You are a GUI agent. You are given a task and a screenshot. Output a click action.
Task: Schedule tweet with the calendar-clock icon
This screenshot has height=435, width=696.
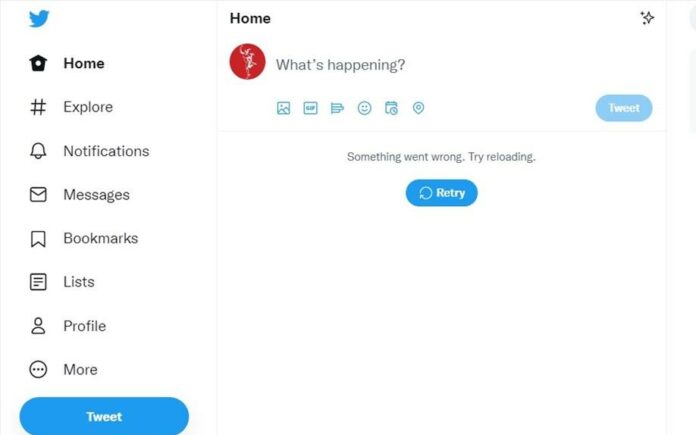(x=391, y=108)
